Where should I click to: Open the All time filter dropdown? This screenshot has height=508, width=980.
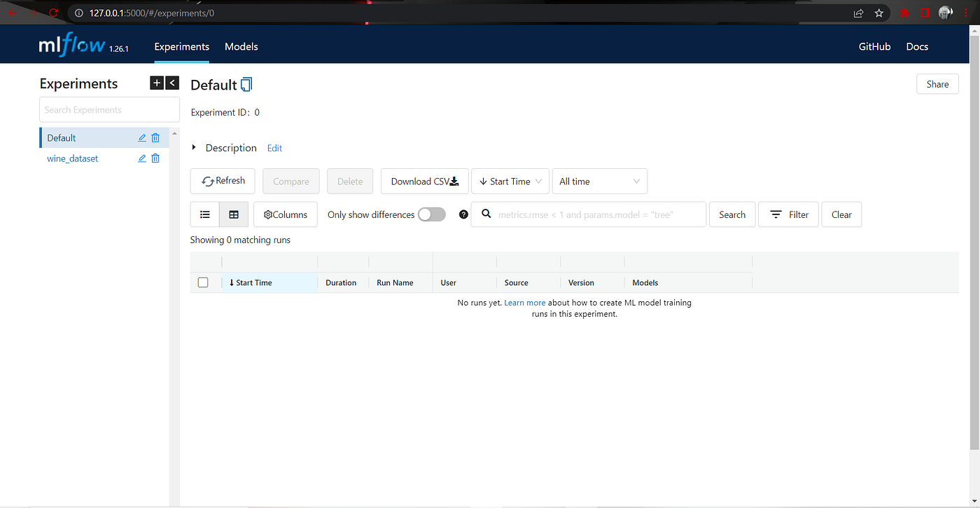[599, 181]
